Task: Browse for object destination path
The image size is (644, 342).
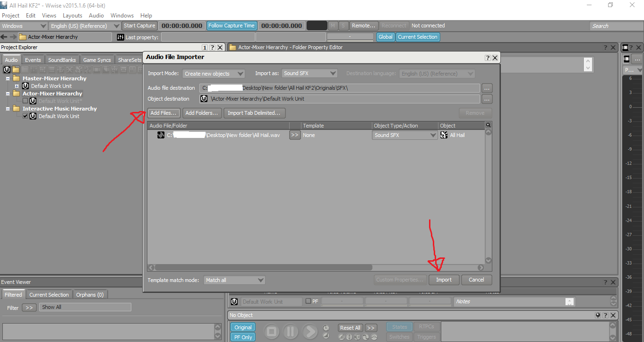Action: (487, 99)
